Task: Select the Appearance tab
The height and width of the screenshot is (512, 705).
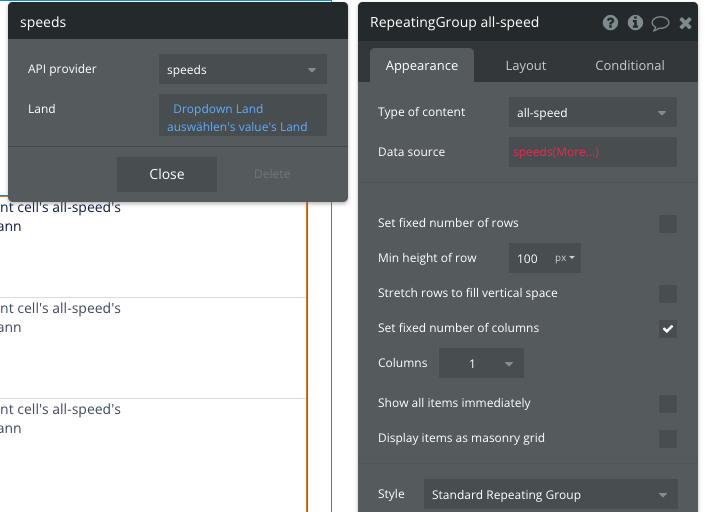Action: [422, 66]
